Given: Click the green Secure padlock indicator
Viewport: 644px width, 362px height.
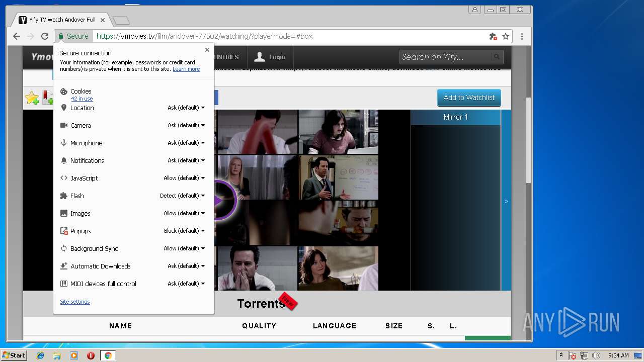Looking at the screenshot, I should click(73, 36).
